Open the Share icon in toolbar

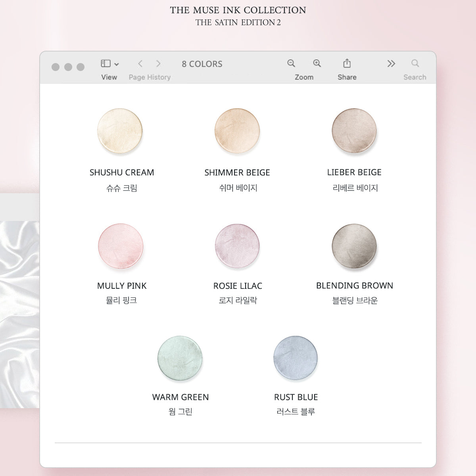pos(347,63)
